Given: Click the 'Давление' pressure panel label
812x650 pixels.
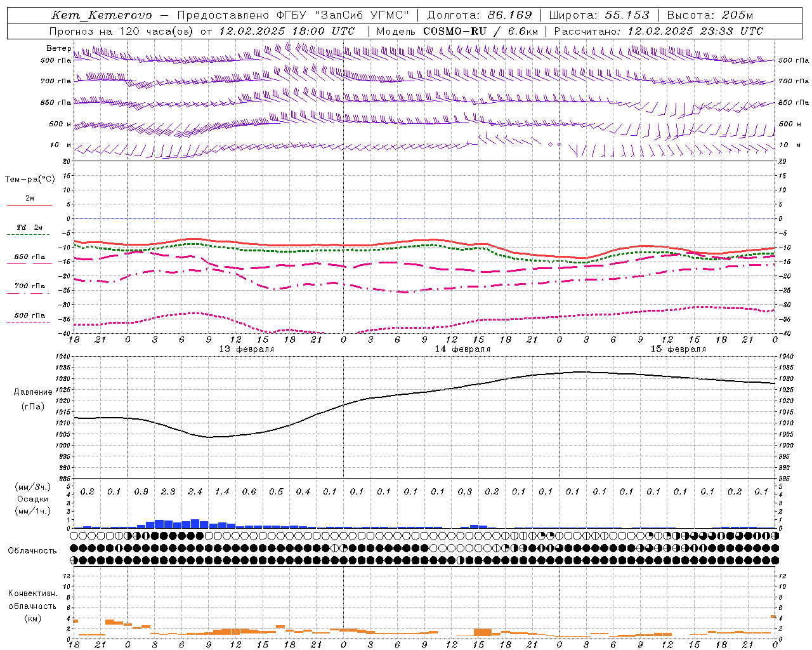Looking at the screenshot, I should 33,392.
